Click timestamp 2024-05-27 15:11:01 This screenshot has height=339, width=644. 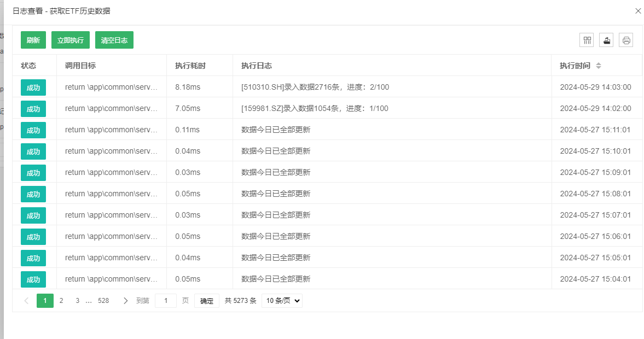(x=595, y=130)
